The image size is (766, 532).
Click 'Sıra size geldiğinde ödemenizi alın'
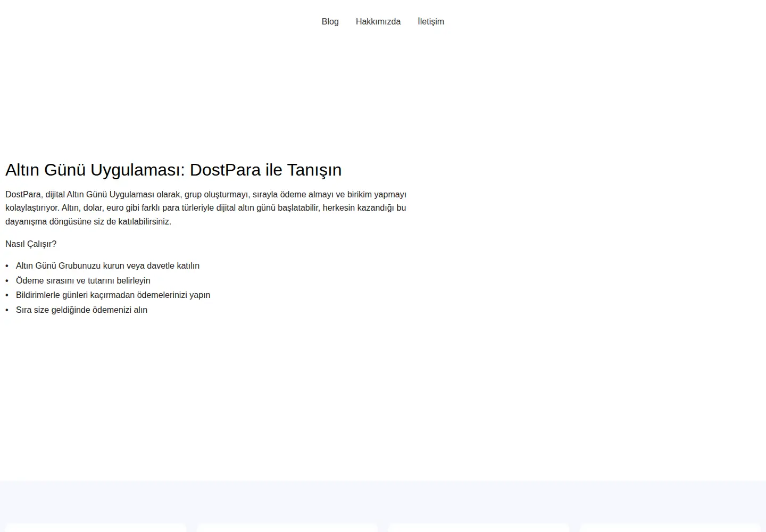[81, 310]
